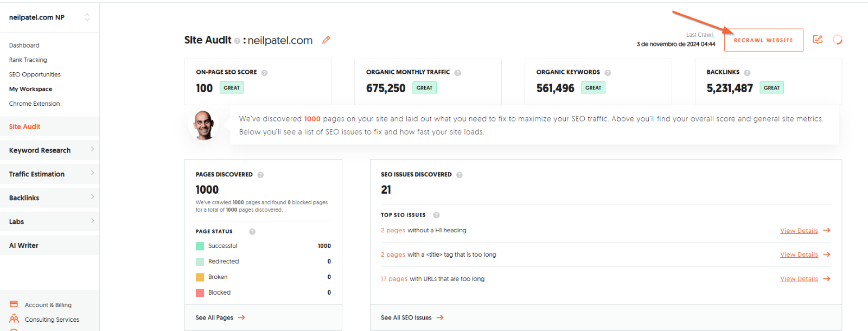
Task: Click the '2 pages' without H1 heading text
Action: 393,231
